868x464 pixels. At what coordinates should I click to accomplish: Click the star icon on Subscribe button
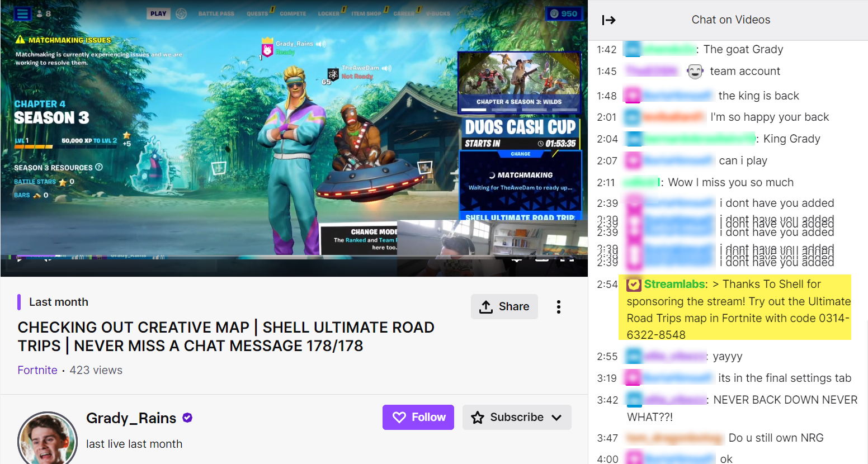click(478, 418)
